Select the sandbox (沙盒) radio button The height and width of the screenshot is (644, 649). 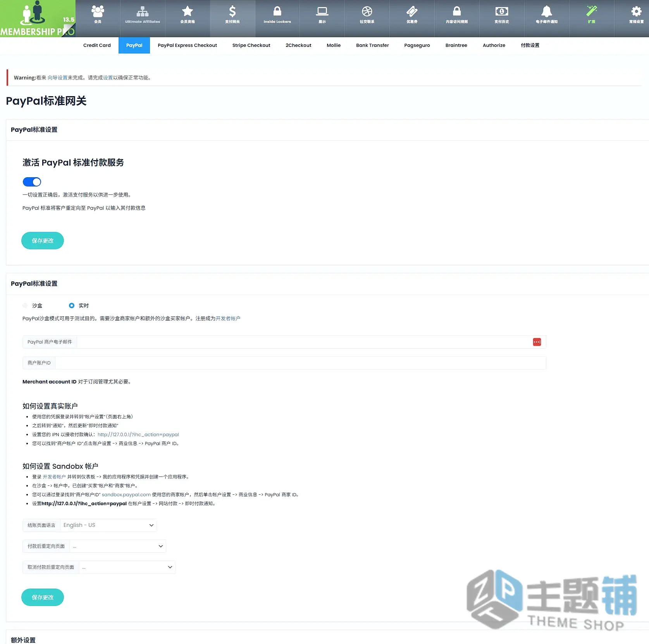click(25, 306)
